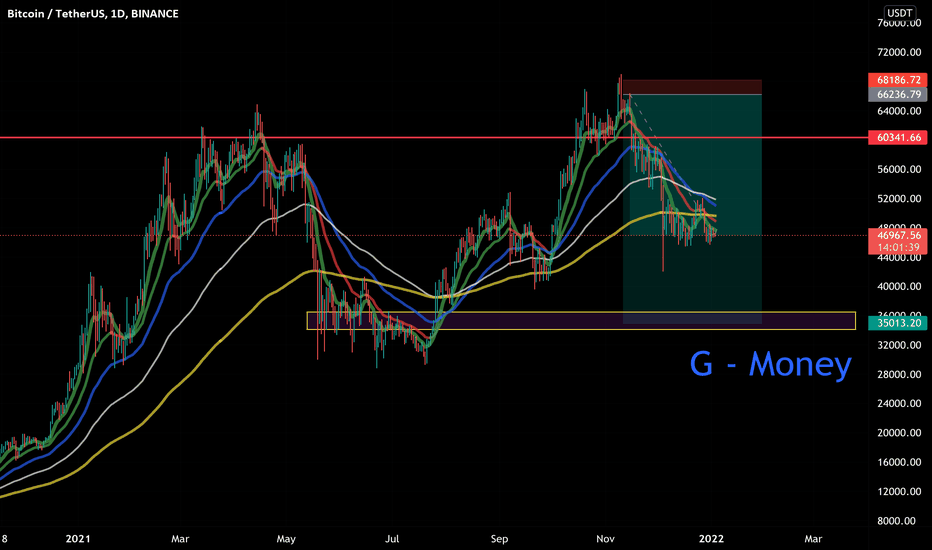Screen dimensions: 932x550
Task: Click the 46967.56 current price label
Action: [x=898, y=235]
